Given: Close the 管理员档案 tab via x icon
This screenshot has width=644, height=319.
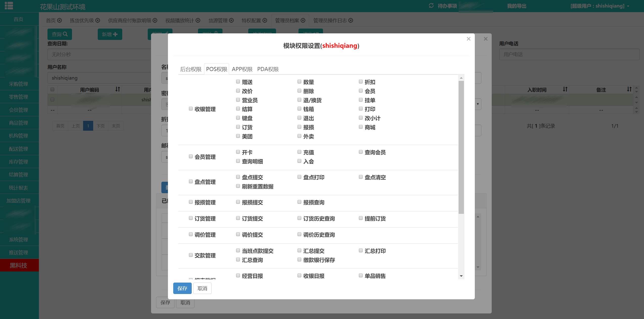Looking at the screenshot, I should (303, 20).
